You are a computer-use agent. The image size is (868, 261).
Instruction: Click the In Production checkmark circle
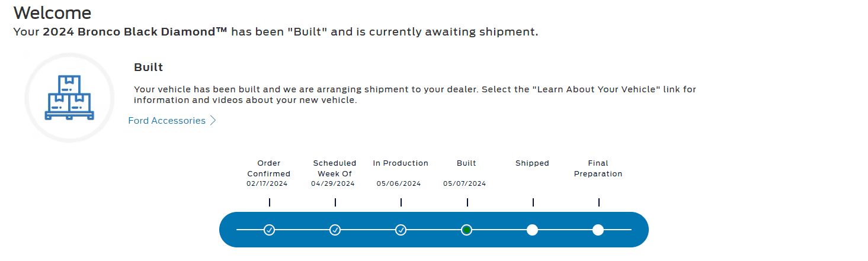tap(401, 230)
